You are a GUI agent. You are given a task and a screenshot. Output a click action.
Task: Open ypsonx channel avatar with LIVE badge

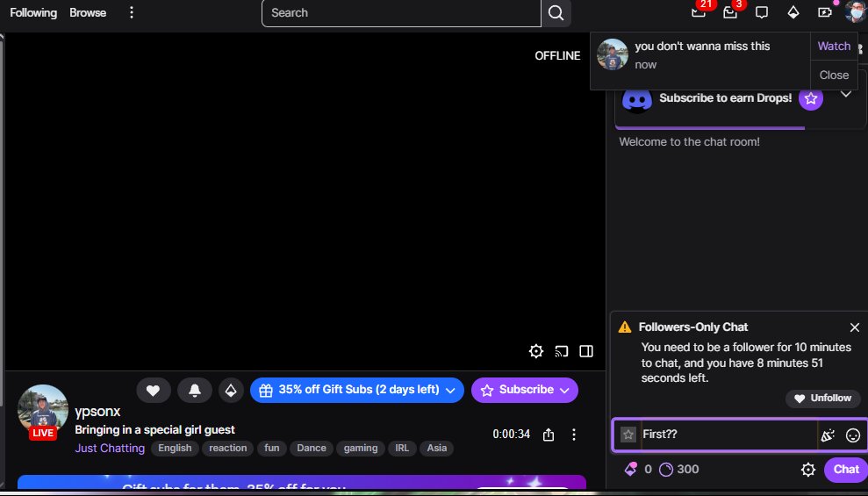click(43, 412)
